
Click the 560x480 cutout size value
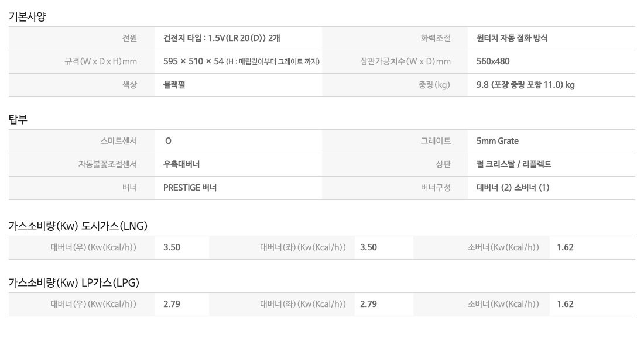[x=493, y=61]
